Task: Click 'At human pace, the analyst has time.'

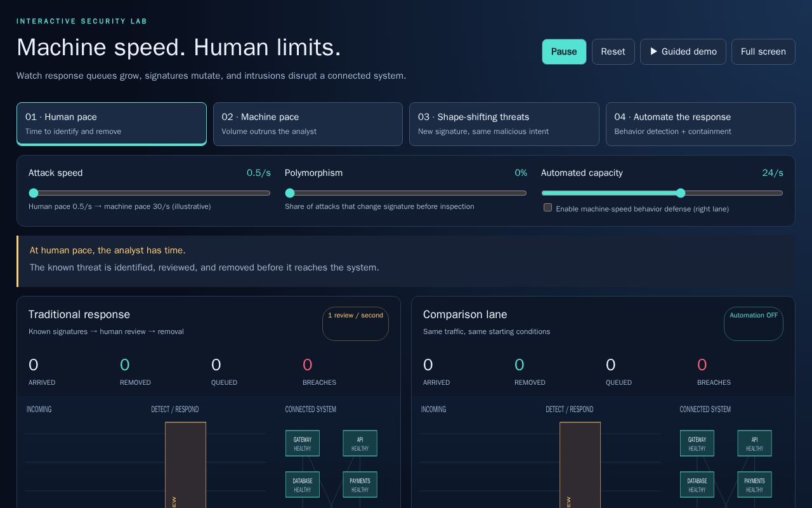Action: [108, 250]
